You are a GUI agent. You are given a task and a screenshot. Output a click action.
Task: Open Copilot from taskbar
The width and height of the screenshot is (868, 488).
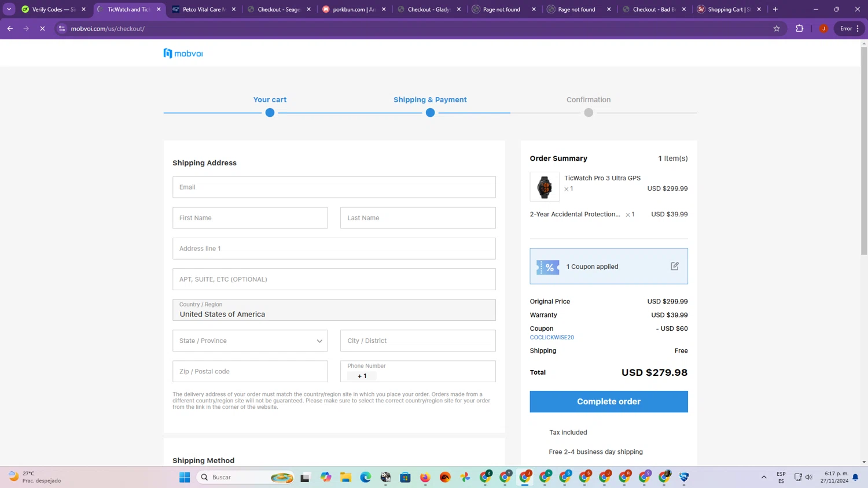[x=326, y=477]
